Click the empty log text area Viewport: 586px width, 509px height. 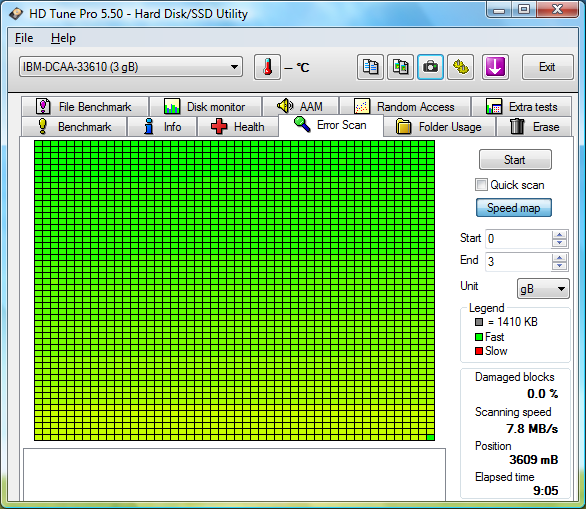click(x=235, y=475)
